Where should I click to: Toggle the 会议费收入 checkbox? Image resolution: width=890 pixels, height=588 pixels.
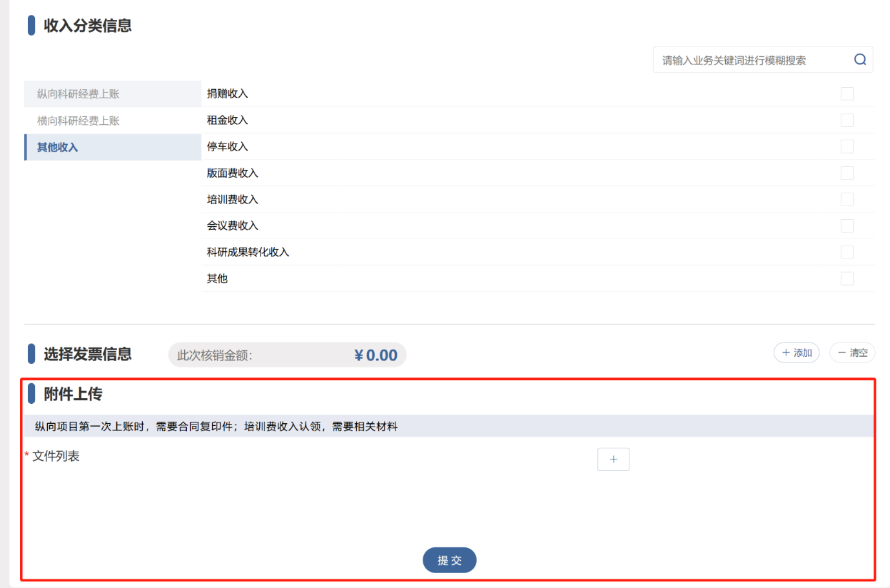[847, 226]
